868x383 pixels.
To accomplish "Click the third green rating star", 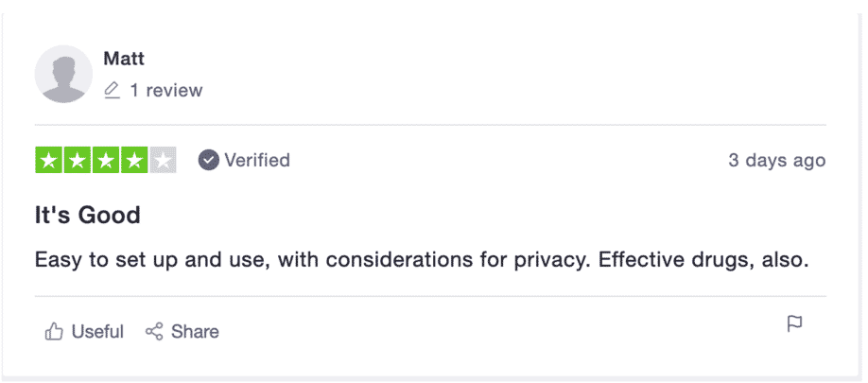I will (x=106, y=160).
